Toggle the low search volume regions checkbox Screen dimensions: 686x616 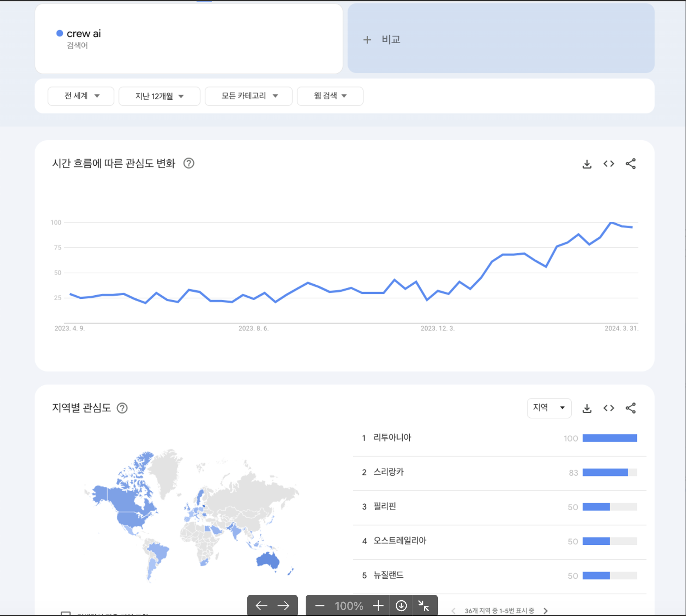click(x=66, y=614)
